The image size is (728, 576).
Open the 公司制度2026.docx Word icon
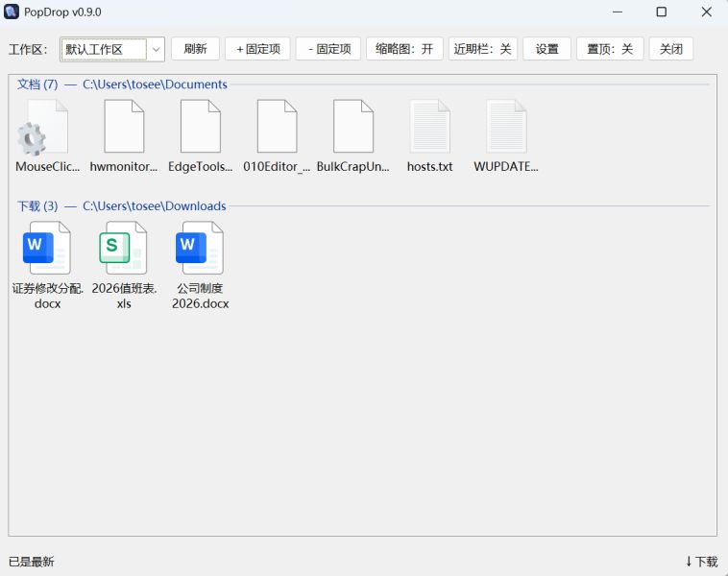pyautogui.click(x=200, y=248)
